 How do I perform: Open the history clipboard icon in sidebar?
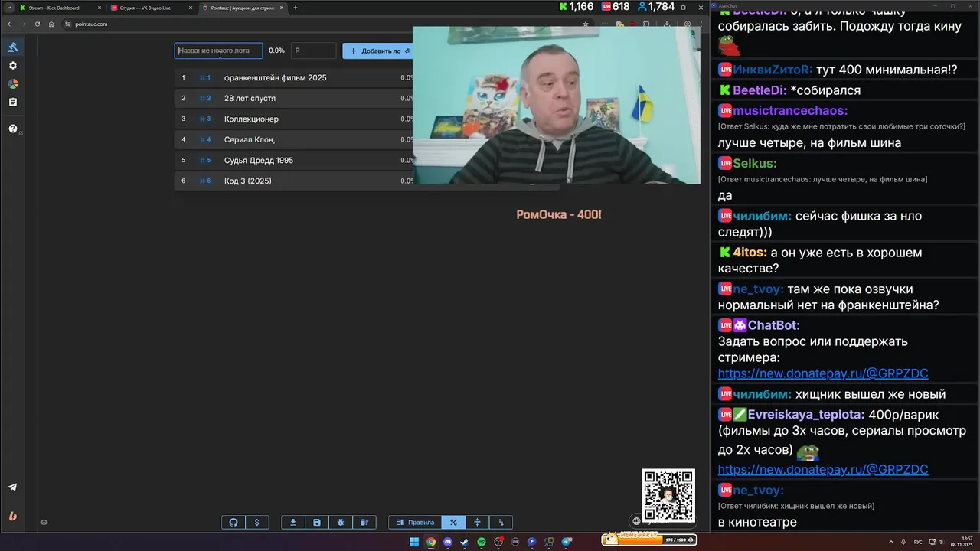[x=13, y=102]
